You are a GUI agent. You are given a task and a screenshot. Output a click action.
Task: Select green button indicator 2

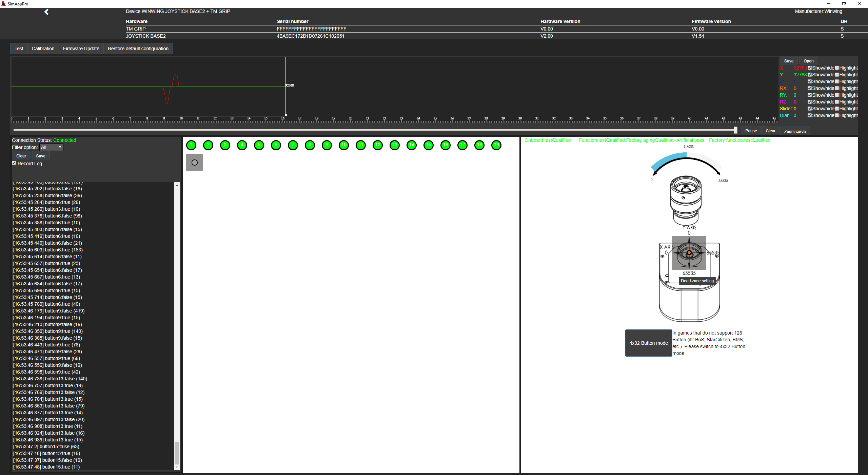pyautogui.click(x=208, y=145)
